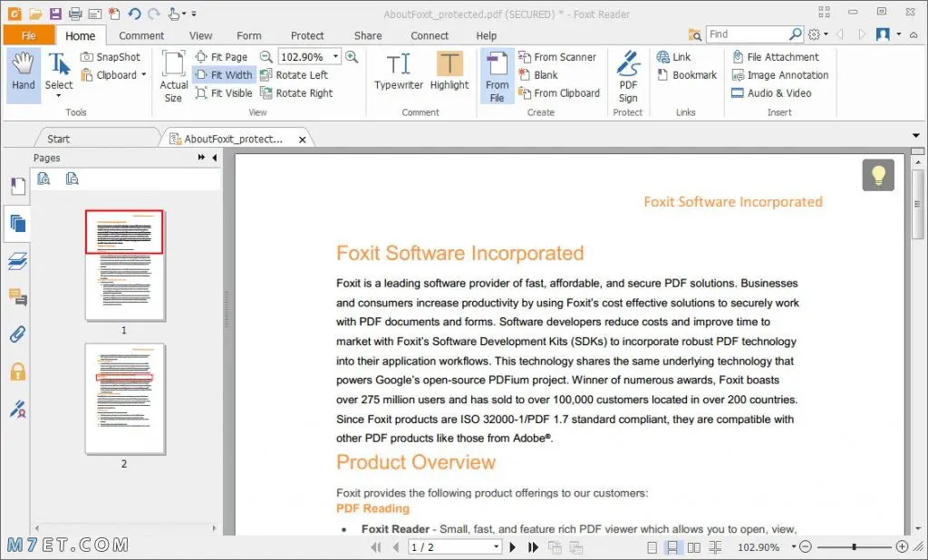Click Rotate Right
Image resolution: width=928 pixels, height=560 pixels.
point(296,93)
